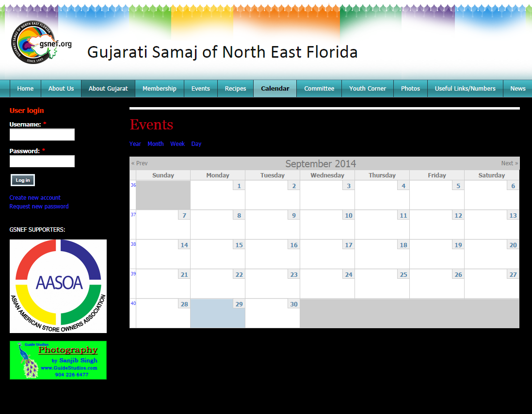Viewport: 532px width, 414px height.
Task: Focus the Password input field
Action: click(x=42, y=161)
